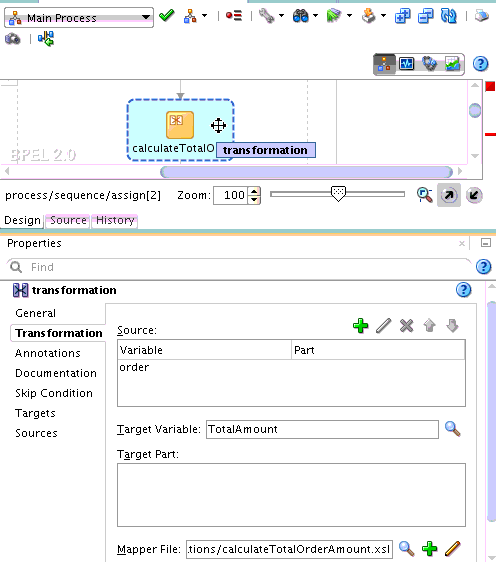Select the Documentation properties tab
Screen dimensions: 496x562
tap(56, 373)
